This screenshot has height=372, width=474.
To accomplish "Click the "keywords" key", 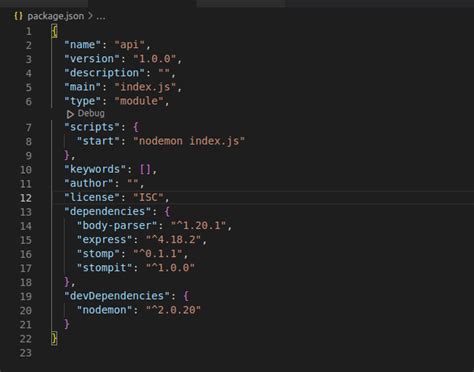I will (x=95, y=169).
